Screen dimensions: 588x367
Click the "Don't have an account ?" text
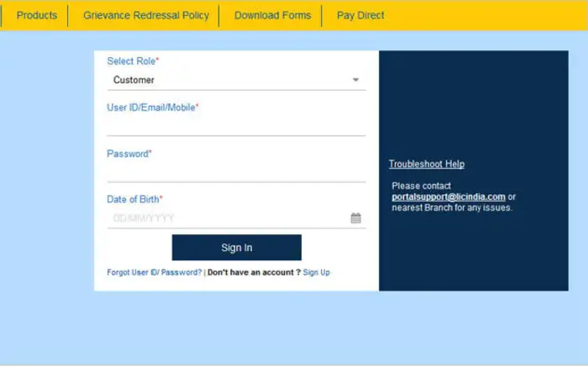coord(254,272)
